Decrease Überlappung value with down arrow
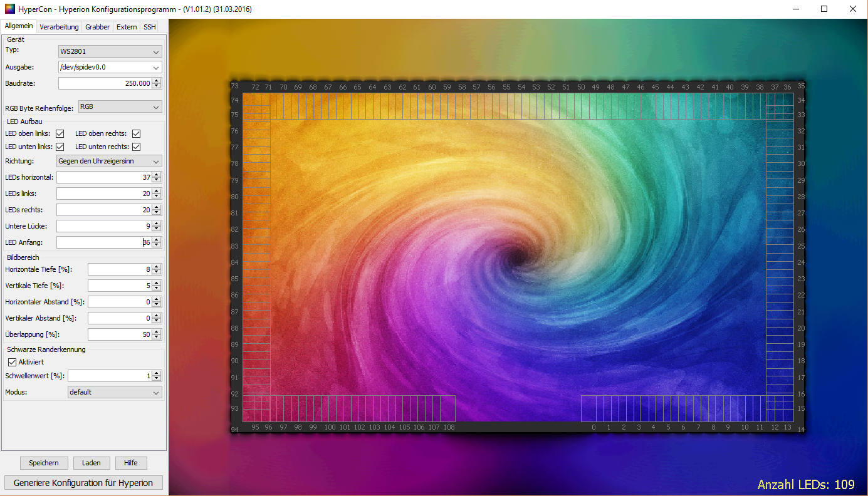 click(x=157, y=338)
